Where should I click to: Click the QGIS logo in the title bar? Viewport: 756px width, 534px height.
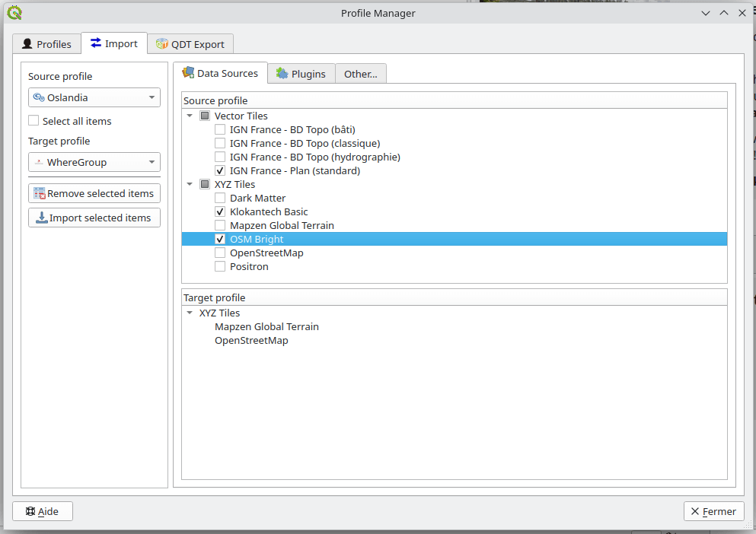tap(15, 12)
